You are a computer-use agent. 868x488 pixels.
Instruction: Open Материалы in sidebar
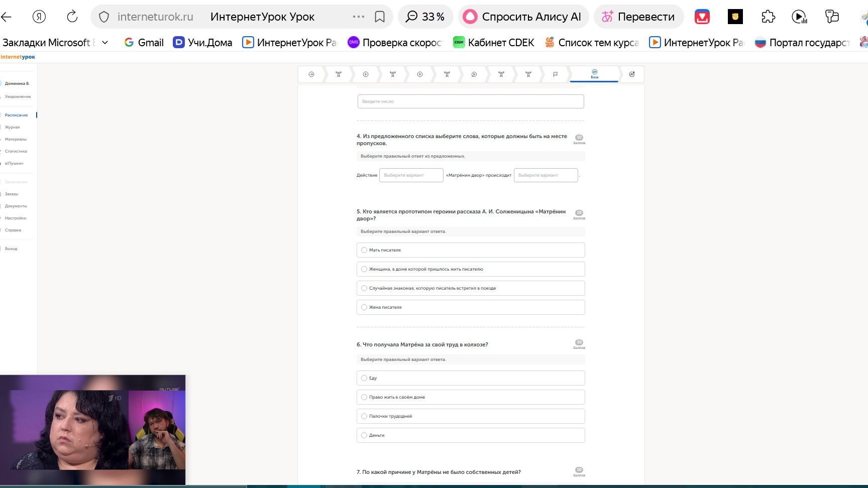click(x=16, y=139)
